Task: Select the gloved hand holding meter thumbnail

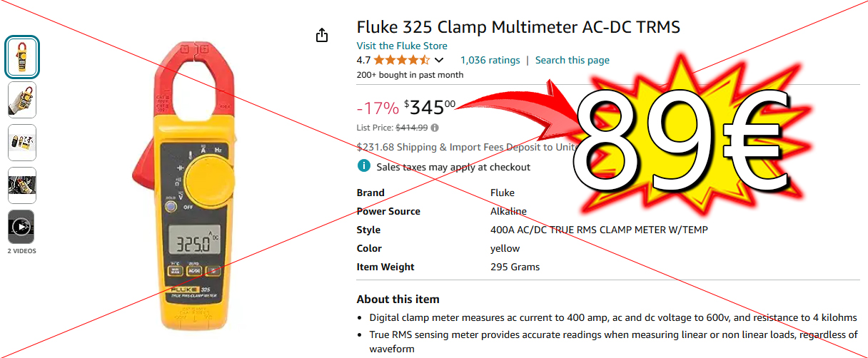Action: click(21, 100)
